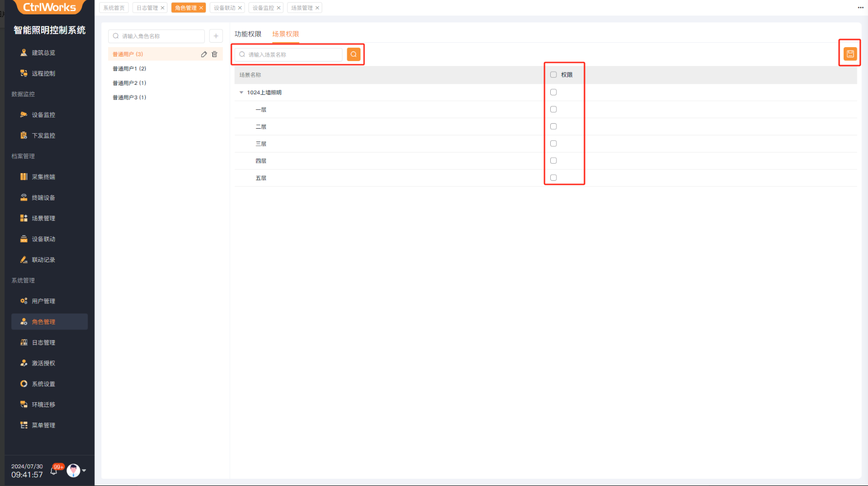Collapse the 1024上墙照明 tree node
Screen dimensions: 868x486
tap(241, 93)
